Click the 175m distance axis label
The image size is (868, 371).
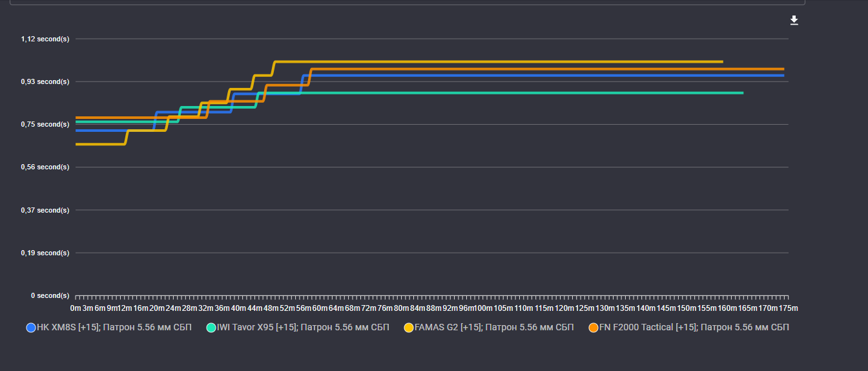click(789, 308)
